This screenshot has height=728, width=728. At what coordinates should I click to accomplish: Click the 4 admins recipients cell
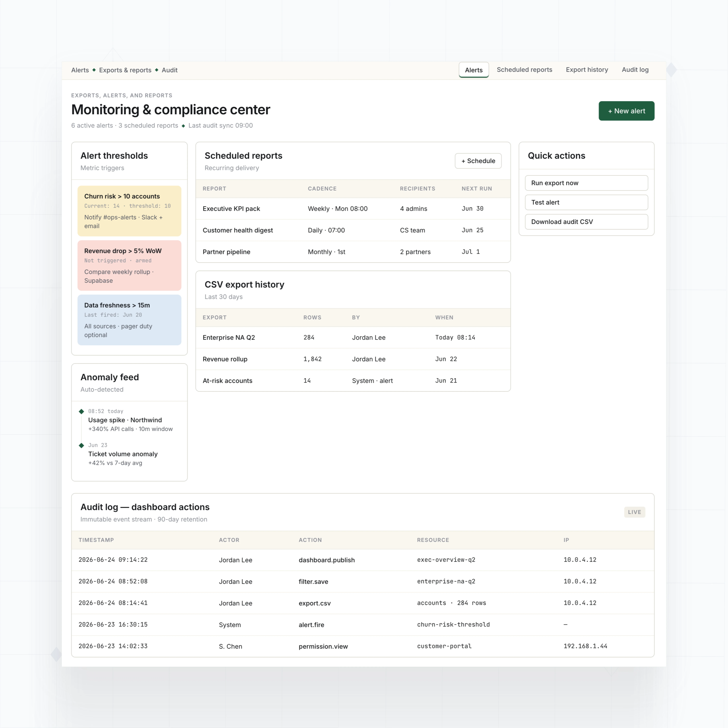414,209
